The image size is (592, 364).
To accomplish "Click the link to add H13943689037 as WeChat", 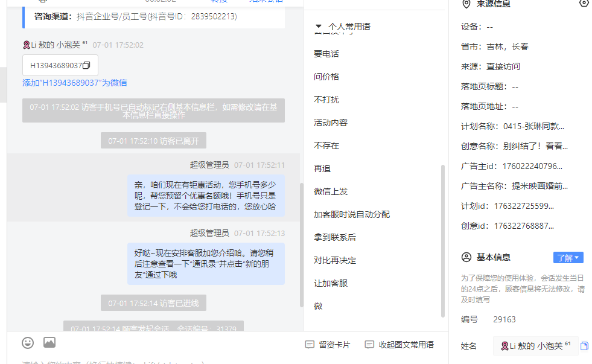I will [x=75, y=83].
